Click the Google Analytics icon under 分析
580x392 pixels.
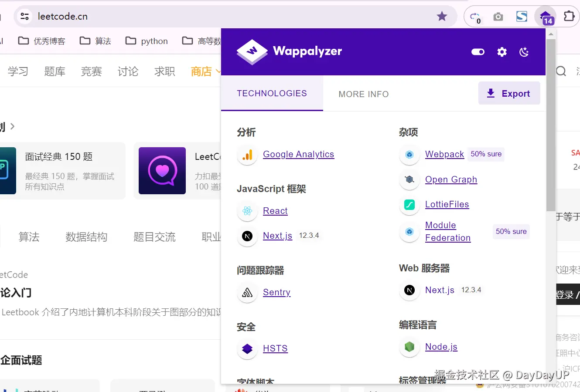click(x=247, y=154)
